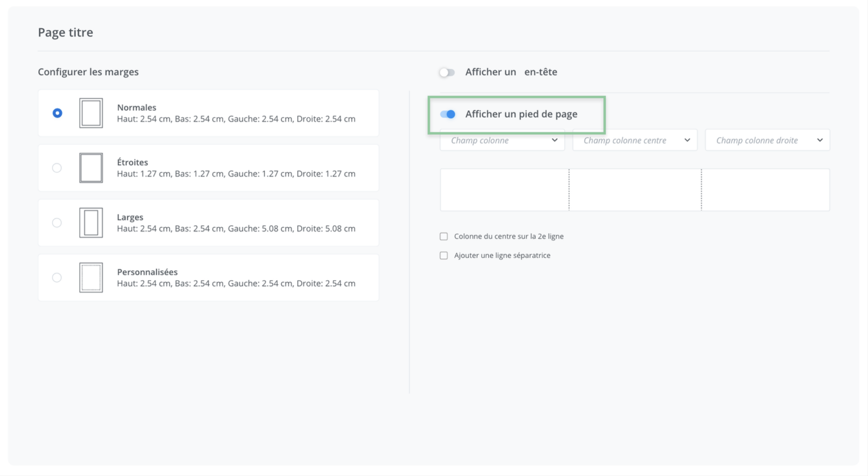
Task: Click the Larges margin page icon
Action: coord(91,223)
